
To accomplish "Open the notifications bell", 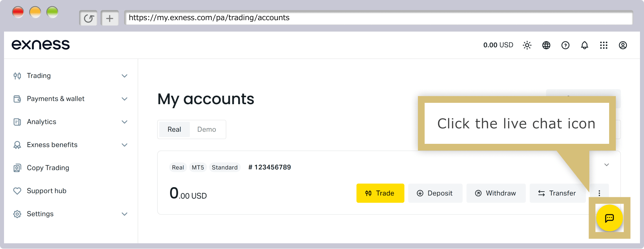I will 584,45.
